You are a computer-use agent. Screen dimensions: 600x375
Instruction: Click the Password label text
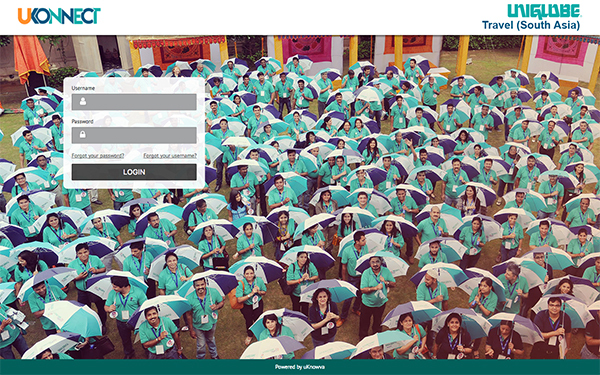[x=82, y=121]
